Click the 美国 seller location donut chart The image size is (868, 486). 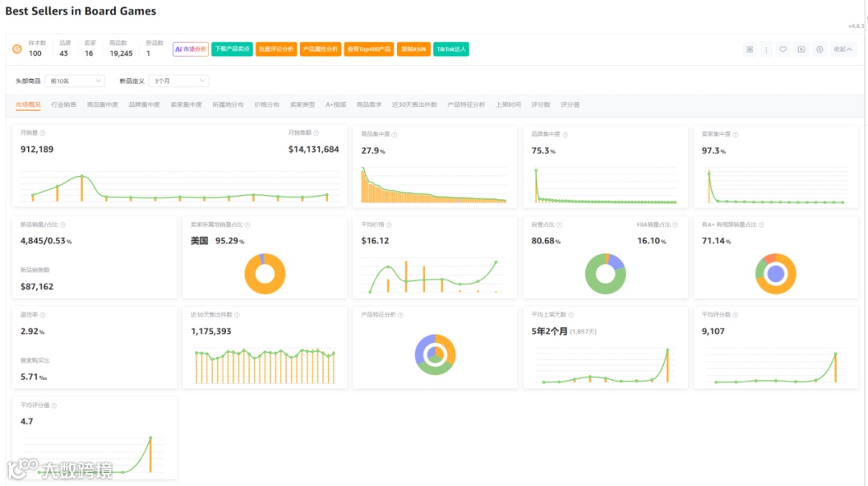click(265, 273)
